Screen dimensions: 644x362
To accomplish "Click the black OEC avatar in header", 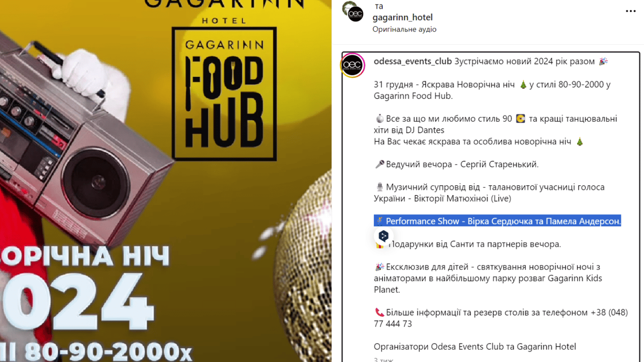I will [x=356, y=14].
